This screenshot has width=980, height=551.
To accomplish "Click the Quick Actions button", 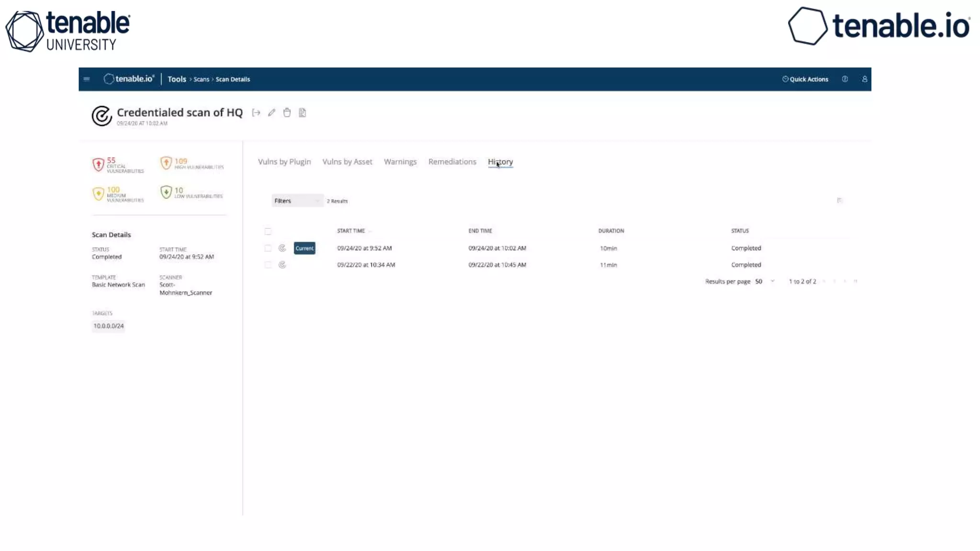I will click(805, 79).
